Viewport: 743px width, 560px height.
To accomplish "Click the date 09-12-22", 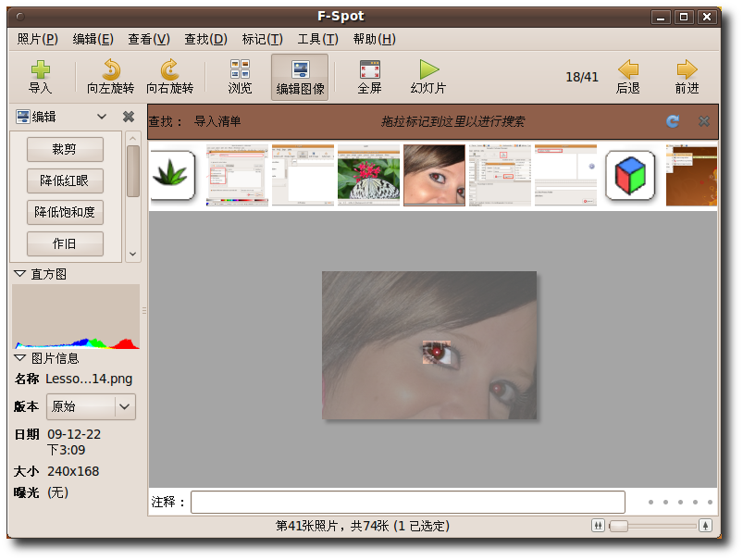I will [74, 434].
